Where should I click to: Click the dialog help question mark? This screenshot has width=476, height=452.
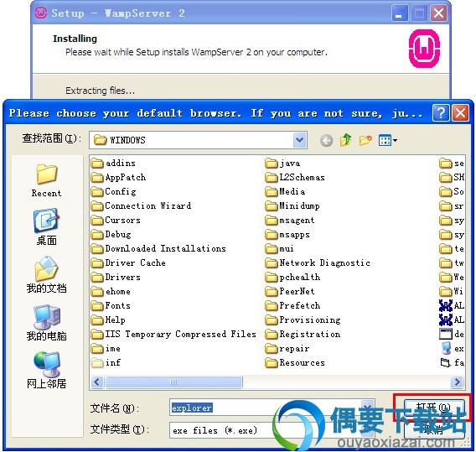pos(441,113)
